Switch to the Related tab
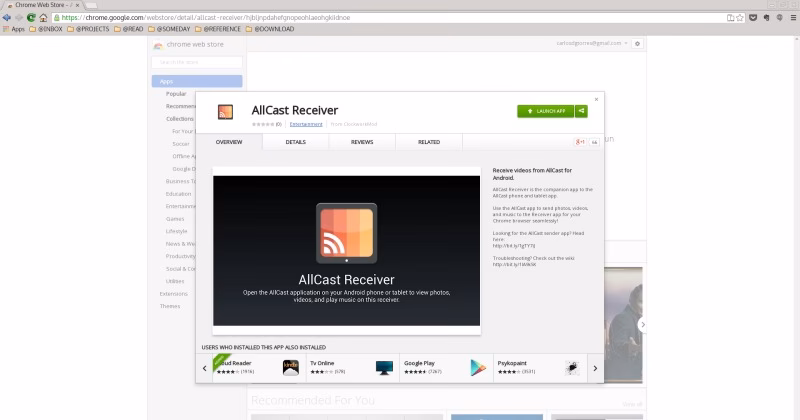Image resolution: width=800 pixels, height=420 pixels. [x=429, y=142]
